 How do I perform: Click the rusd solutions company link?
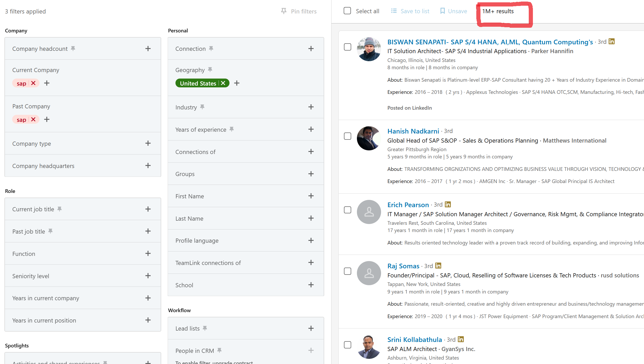click(620, 275)
